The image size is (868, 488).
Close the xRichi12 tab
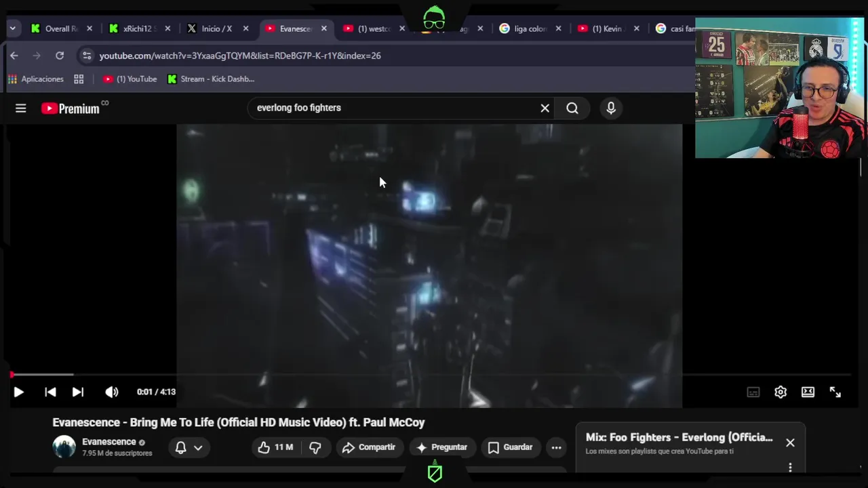click(167, 28)
